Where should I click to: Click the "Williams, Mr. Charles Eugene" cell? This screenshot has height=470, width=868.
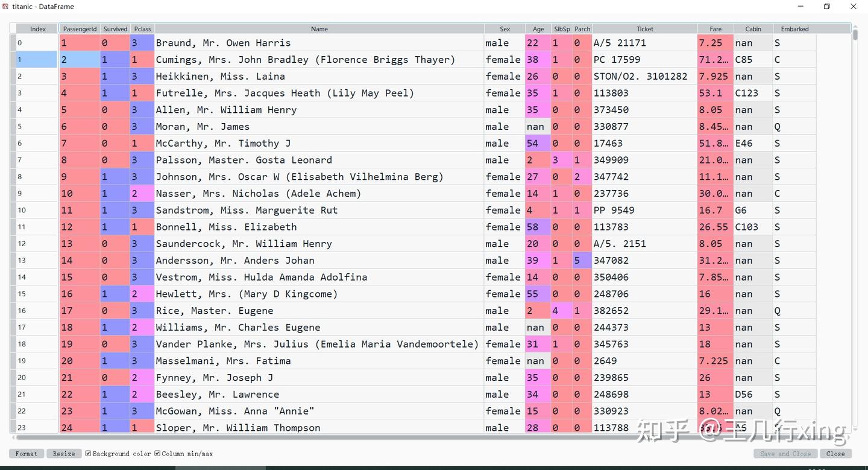click(319, 328)
